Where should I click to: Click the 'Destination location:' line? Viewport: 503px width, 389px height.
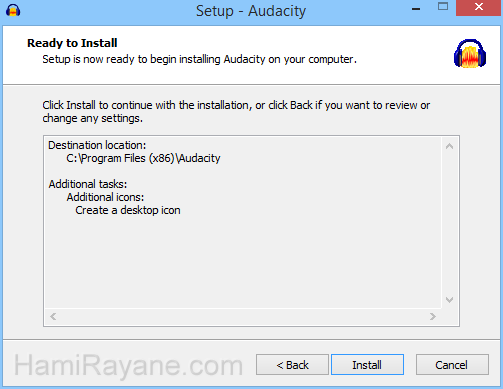97,145
